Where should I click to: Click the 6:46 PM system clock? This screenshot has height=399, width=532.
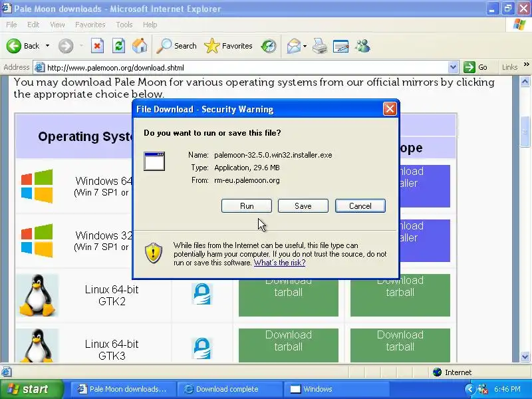[507, 389]
